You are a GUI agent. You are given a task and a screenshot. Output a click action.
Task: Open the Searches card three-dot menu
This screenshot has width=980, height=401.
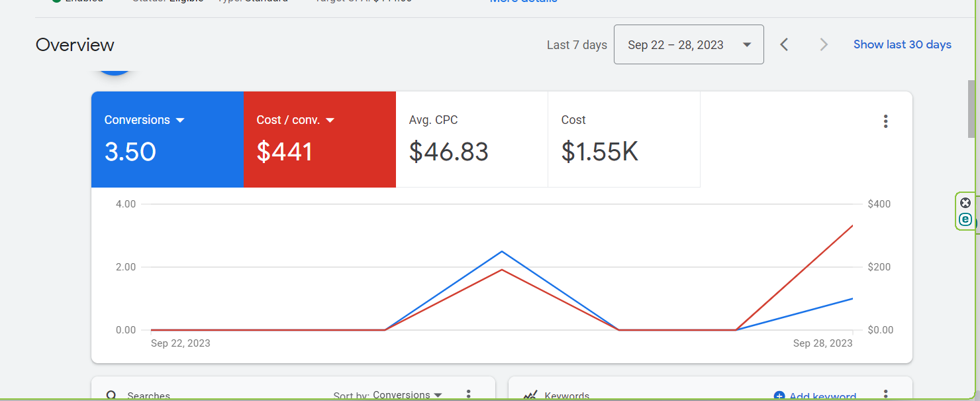pos(469,395)
